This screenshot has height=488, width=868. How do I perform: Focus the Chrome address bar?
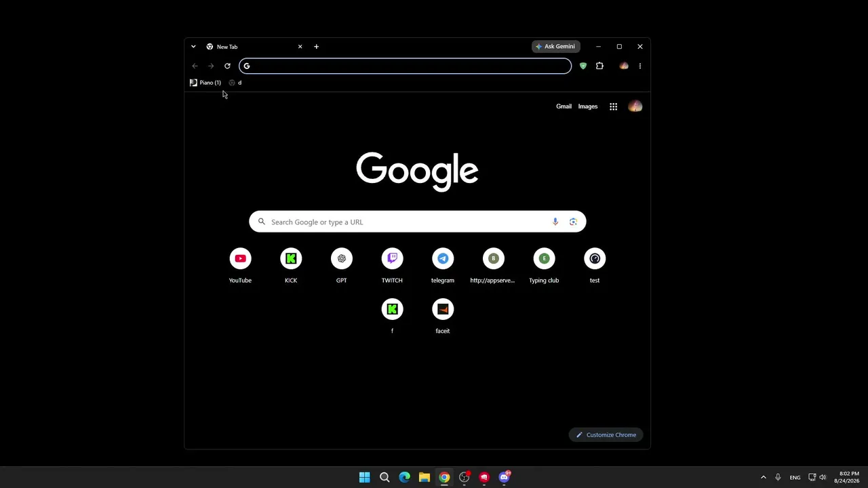[406, 66]
